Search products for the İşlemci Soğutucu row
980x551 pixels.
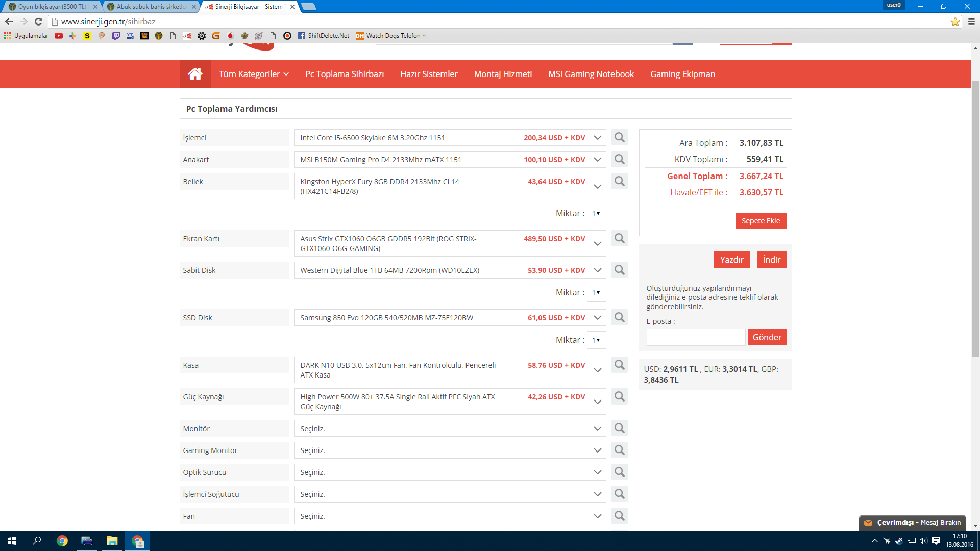pyautogui.click(x=620, y=494)
